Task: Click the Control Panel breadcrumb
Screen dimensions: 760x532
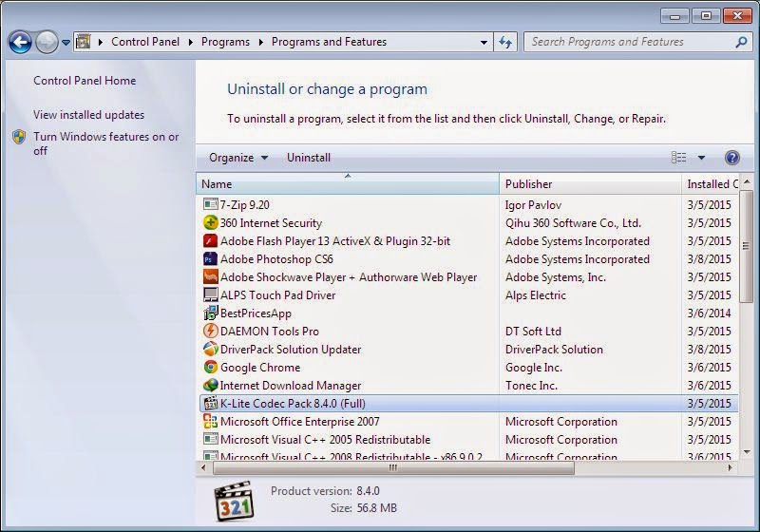Action: (145, 42)
